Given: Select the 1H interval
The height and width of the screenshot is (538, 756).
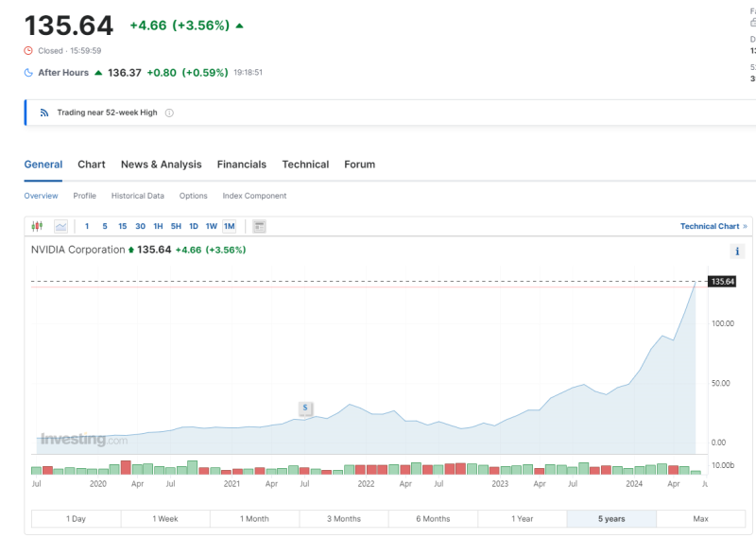Looking at the screenshot, I should tap(158, 226).
